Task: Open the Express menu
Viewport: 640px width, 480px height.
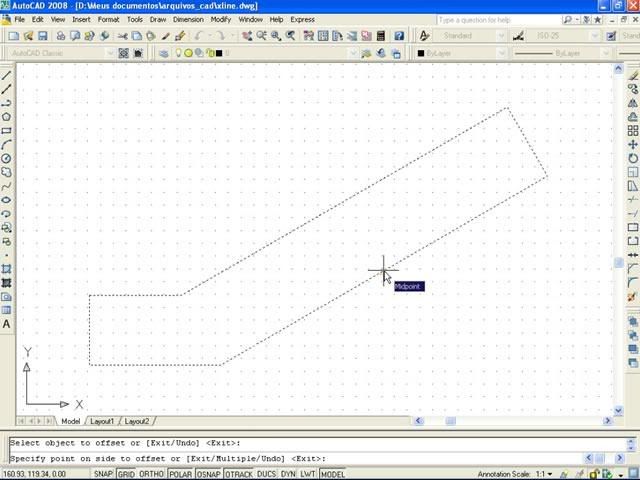Action: (302, 19)
